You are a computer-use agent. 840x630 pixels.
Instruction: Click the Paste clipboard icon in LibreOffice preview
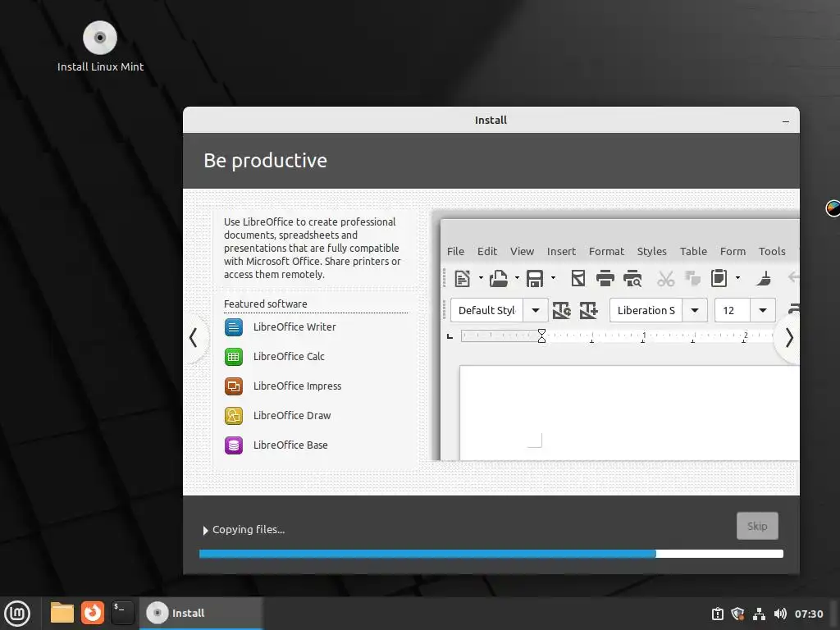719,279
